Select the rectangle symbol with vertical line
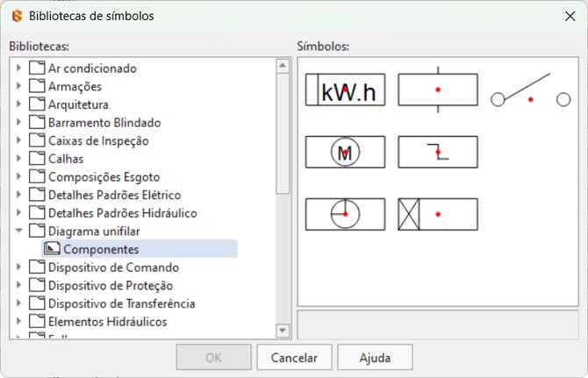Viewport: 588px width, 378px height. [438, 89]
